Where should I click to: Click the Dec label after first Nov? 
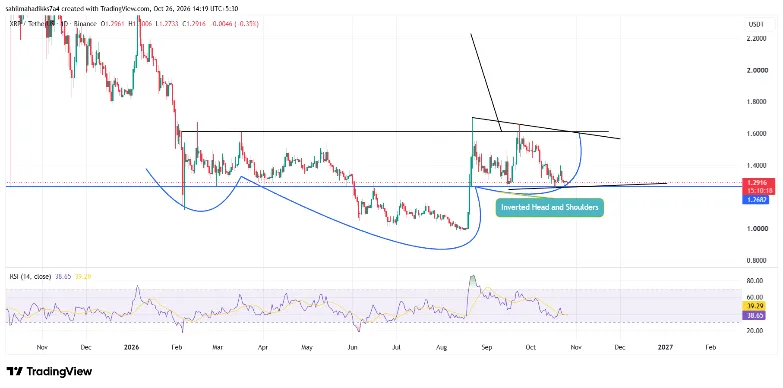click(x=85, y=347)
